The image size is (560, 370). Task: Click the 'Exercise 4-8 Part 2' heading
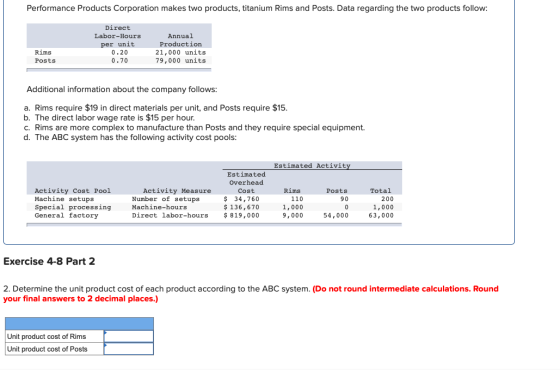point(49,261)
